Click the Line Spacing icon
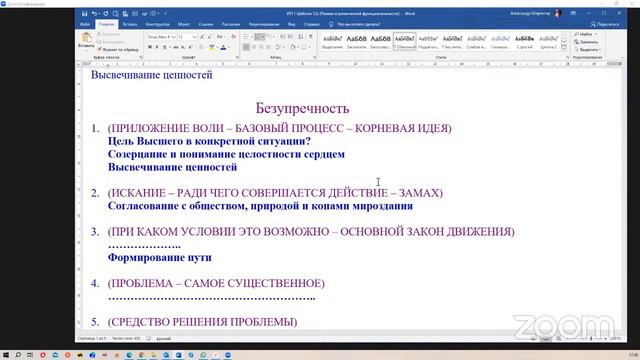 point(278,47)
